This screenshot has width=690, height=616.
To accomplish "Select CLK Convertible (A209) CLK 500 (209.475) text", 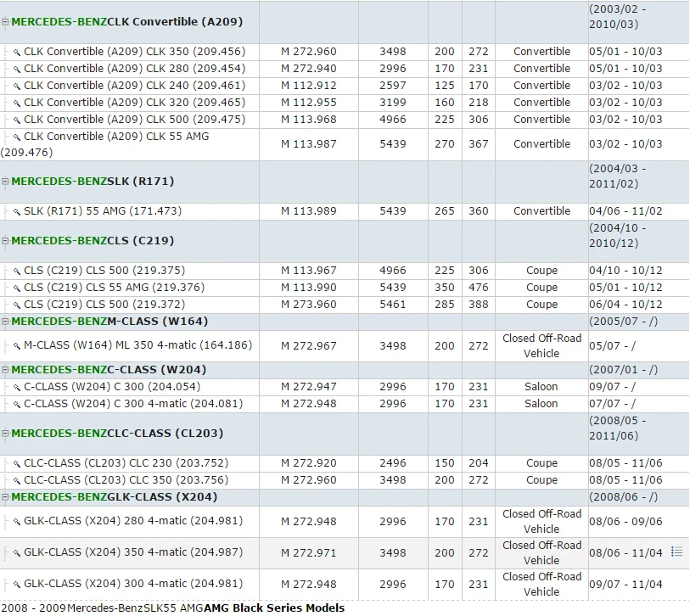I will 135,120.
